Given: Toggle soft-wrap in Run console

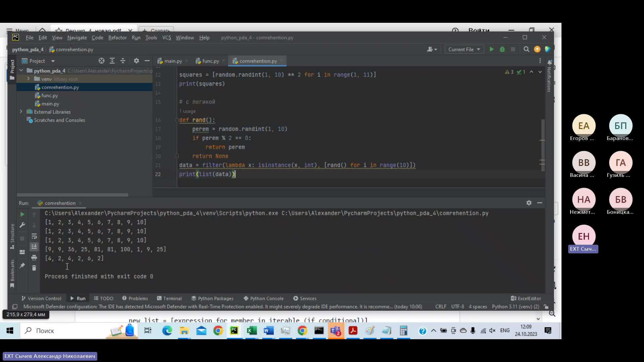Looking at the screenshot, I should pos(34,236).
